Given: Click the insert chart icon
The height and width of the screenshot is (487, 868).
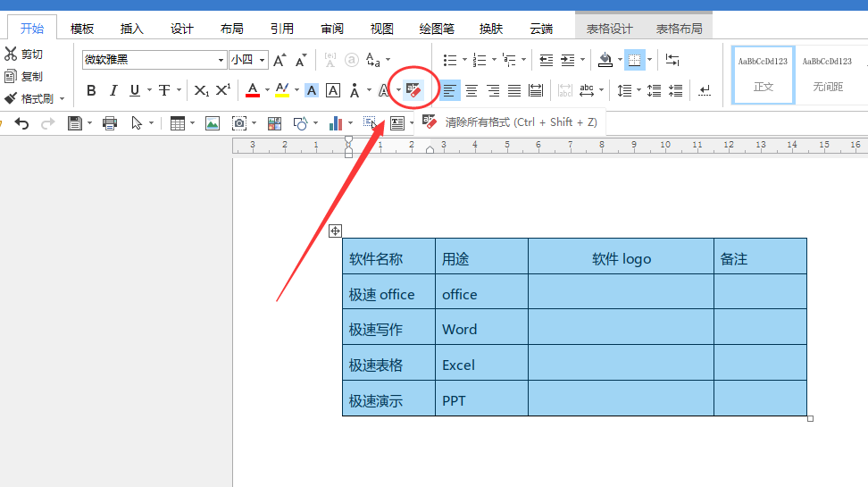Looking at the screenshot, I should [336, 123].
